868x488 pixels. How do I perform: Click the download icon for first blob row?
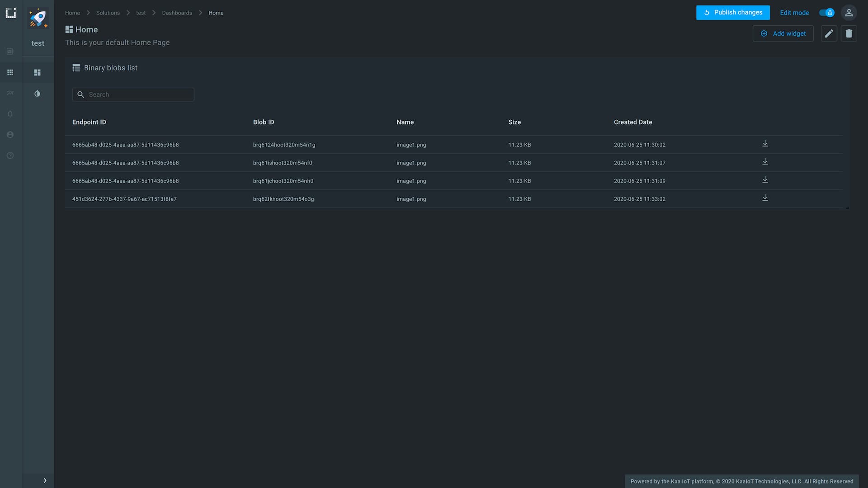765,144
